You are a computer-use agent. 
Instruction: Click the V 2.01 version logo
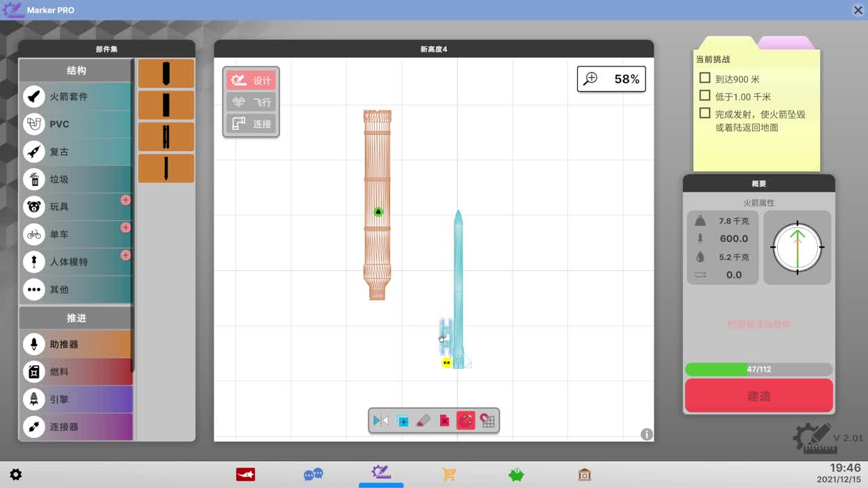coord(827,439)
